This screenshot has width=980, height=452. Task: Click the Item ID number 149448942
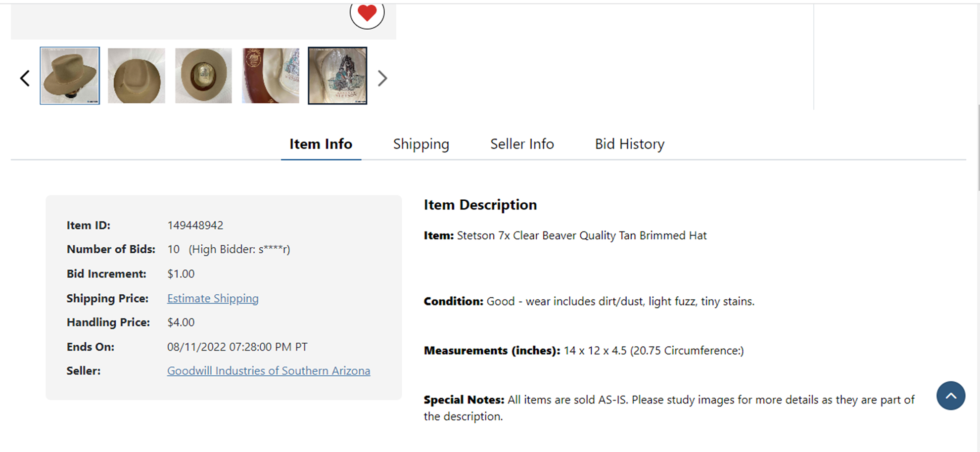click(195, 226)
